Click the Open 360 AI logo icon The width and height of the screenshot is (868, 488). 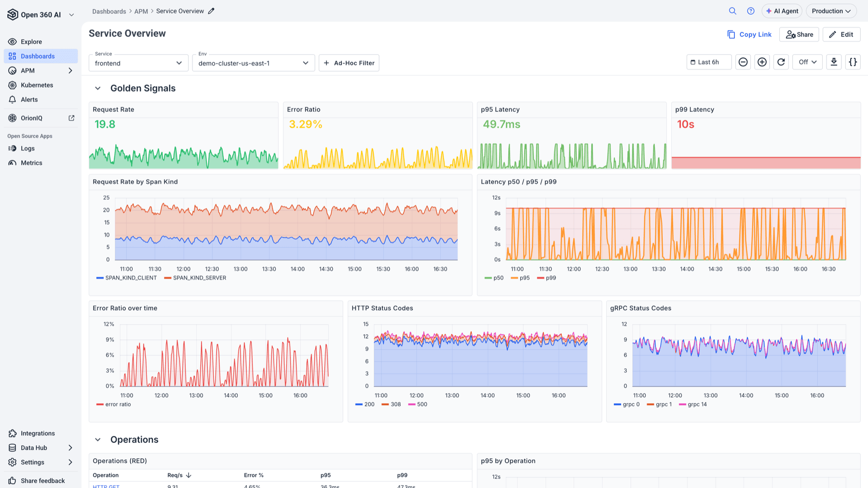tap(13, 14)
